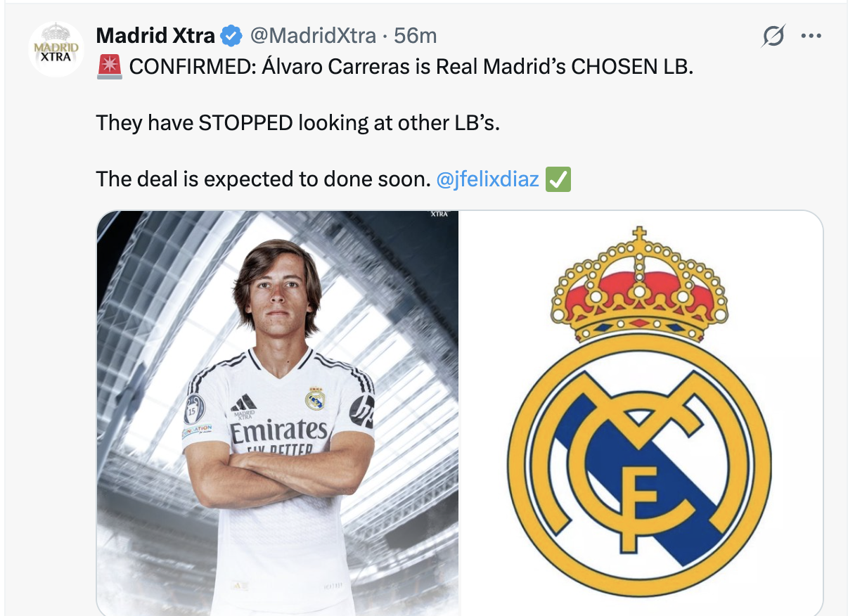Open Grok explain icon on tweet

point(773,36)
